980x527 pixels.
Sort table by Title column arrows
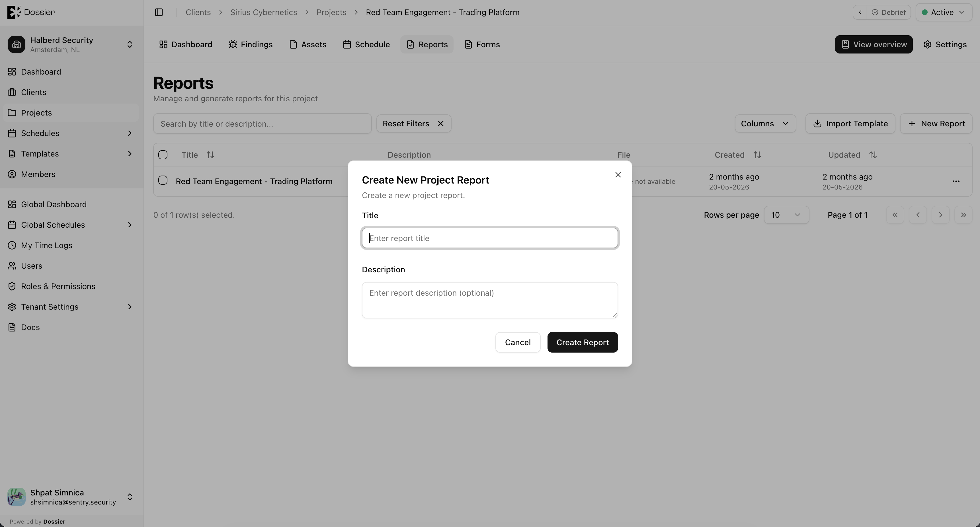point(210,155)
